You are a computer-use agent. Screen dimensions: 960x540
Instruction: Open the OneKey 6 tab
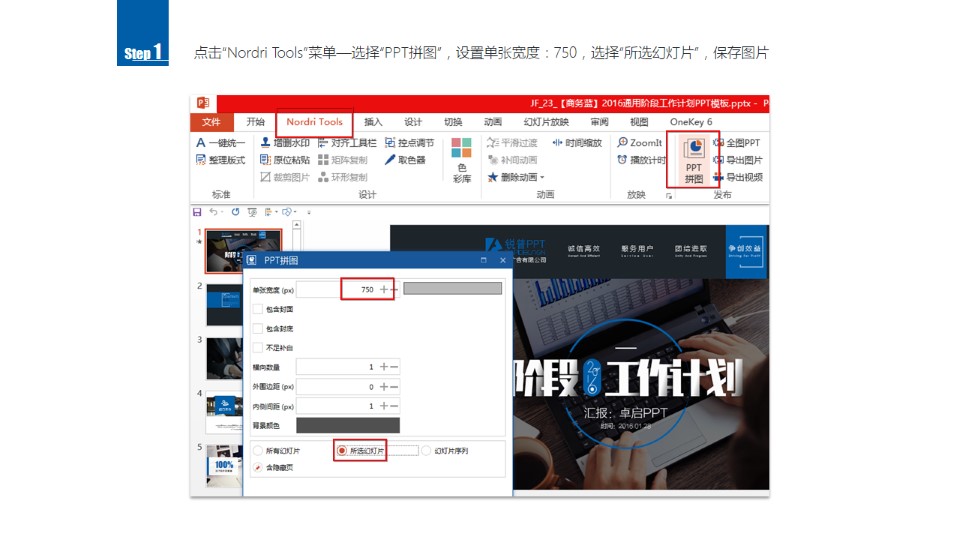click(x=691, y=122)
